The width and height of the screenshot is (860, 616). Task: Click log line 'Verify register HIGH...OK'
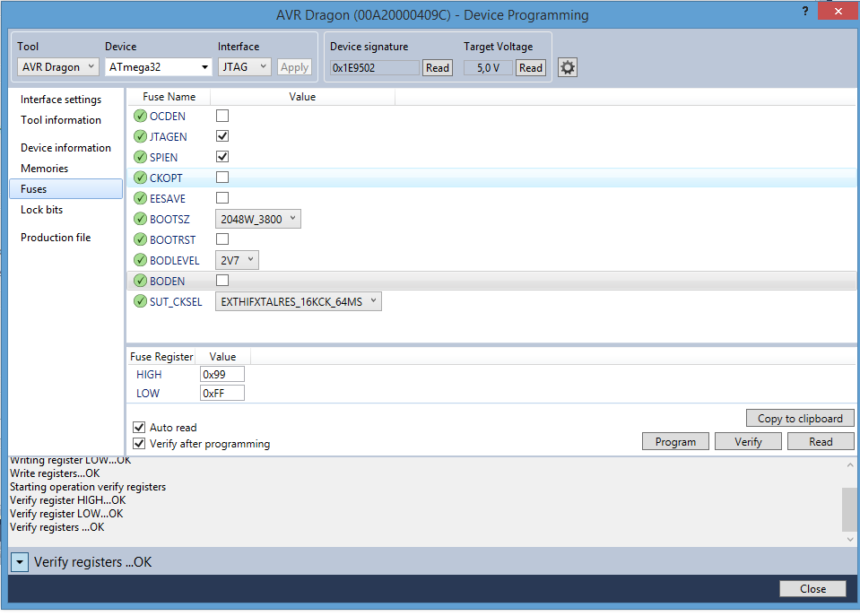67,500
